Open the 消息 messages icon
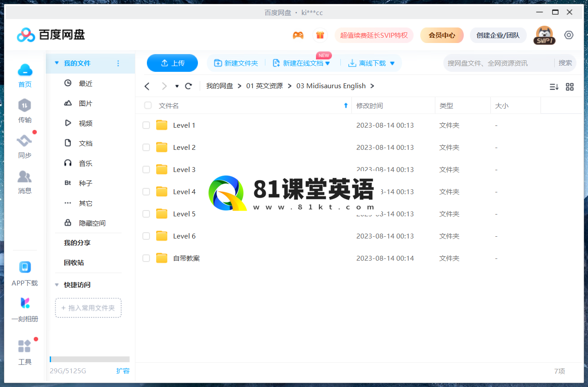588x387 pixels. pyautogui.click(x=25, y=176)
